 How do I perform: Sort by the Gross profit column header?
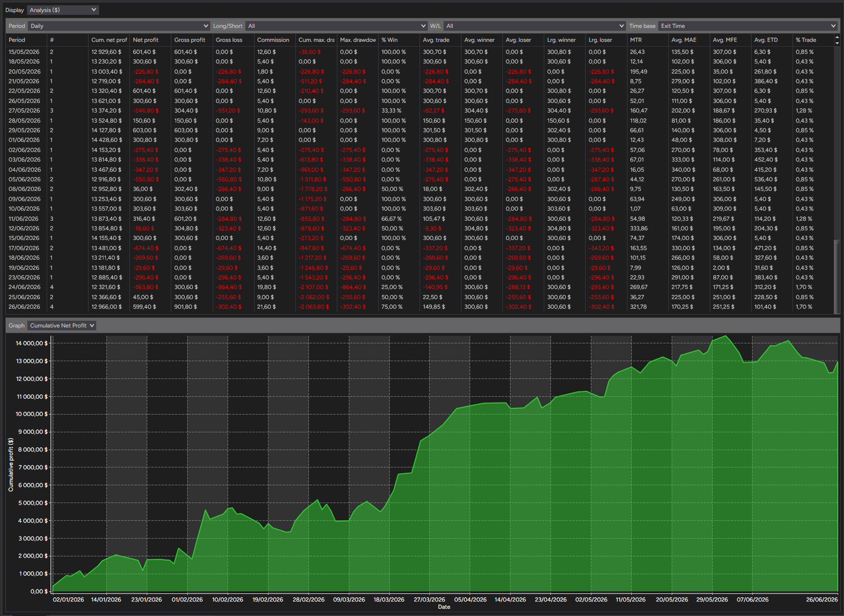tap(192, 40)
